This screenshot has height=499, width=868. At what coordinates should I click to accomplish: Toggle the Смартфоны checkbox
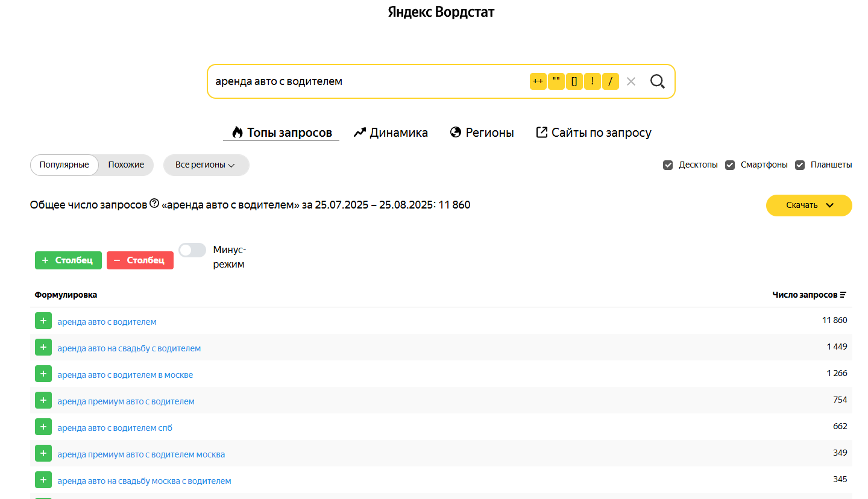(x=730, y=165)
